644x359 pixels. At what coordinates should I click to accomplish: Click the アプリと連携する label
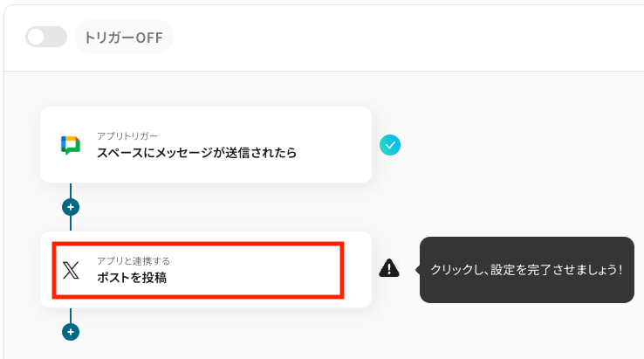tap(134, 261)
